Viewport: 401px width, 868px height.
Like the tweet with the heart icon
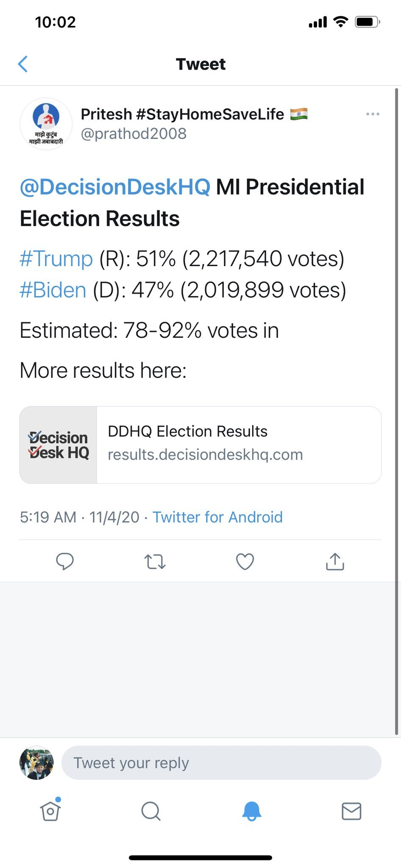point(245,562)
